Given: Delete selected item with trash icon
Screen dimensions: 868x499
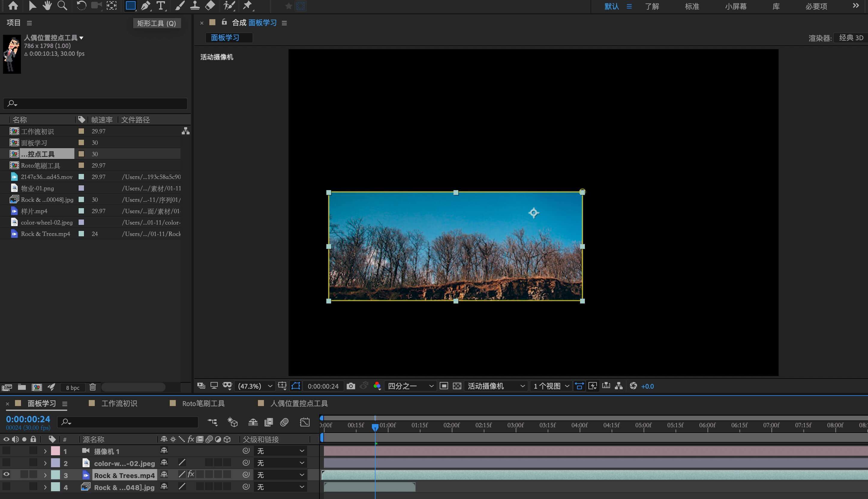Looking at the screenshot, I should (x=92, y=387).
